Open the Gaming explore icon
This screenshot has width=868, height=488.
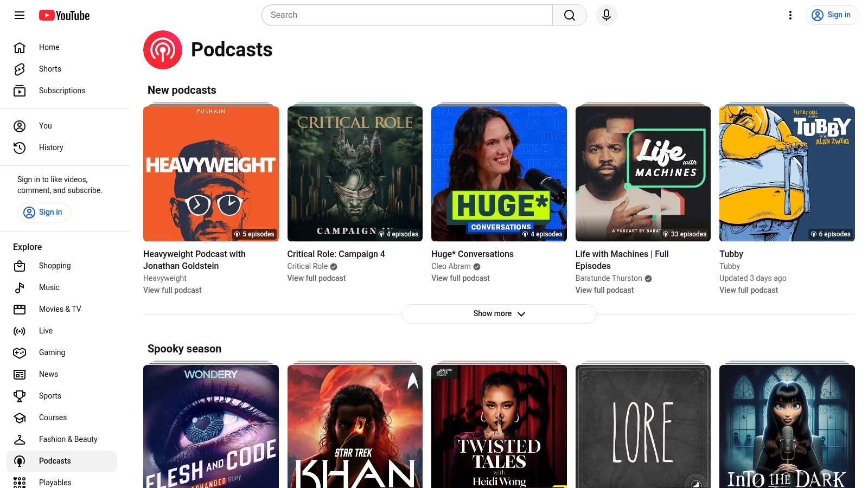pos(19,352)
